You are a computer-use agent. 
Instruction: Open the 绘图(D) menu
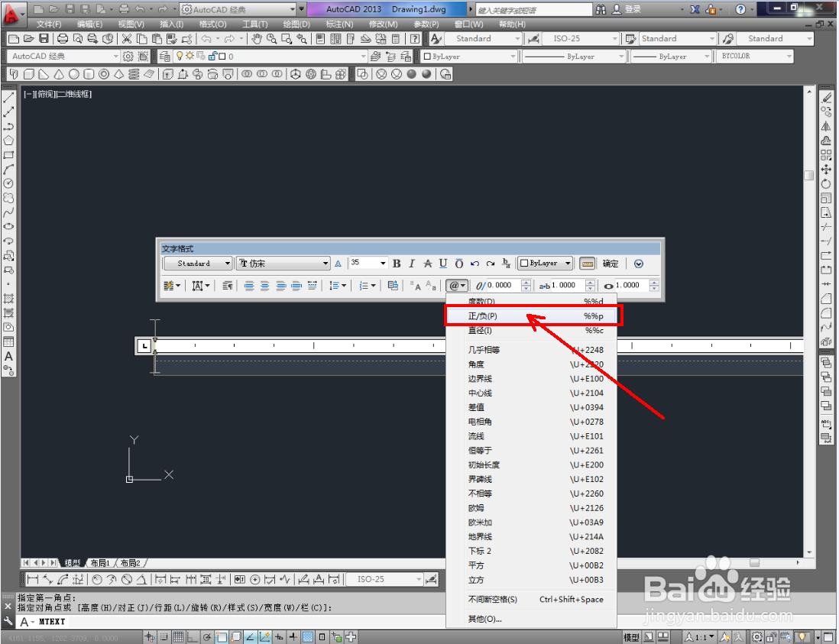[x=296, y=24]
